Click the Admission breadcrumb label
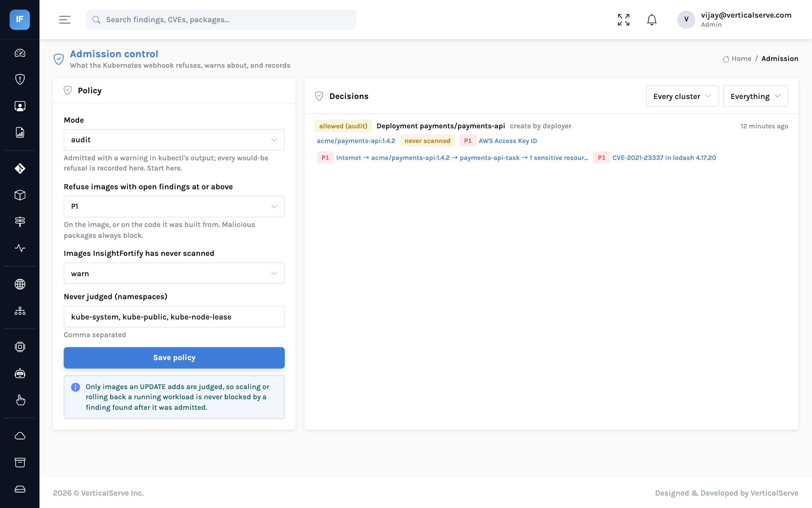 click(x=780, y=59)
